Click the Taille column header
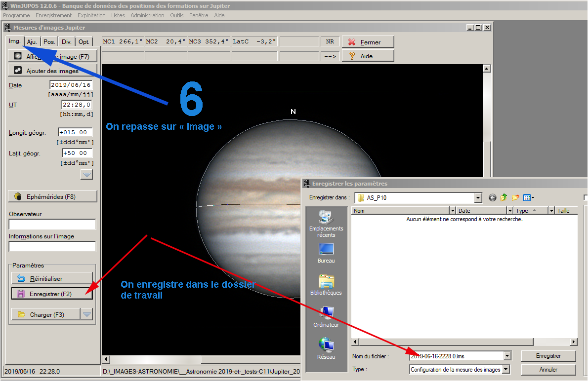 click(x=566, y=211)
